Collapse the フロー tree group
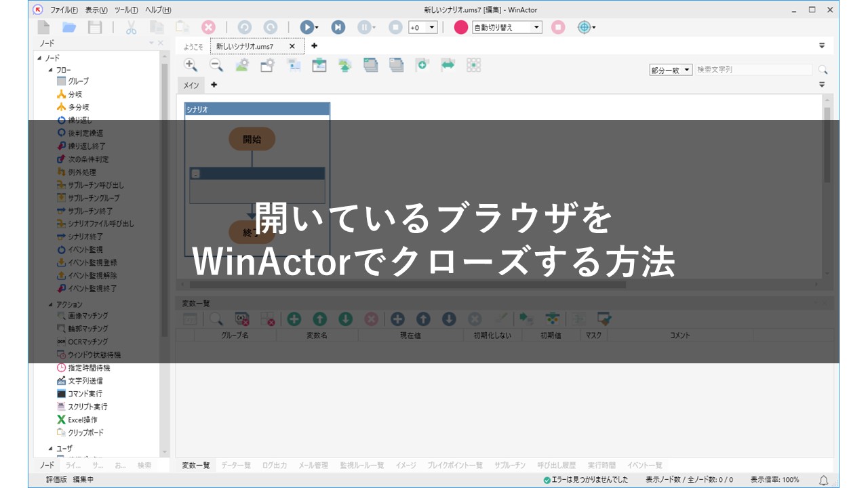The image size is (868, 488). point(50,69)
